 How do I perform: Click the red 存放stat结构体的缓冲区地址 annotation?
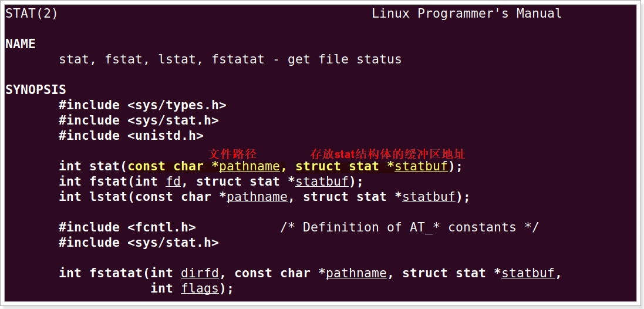pyautogui.click(x=387, y=154)
